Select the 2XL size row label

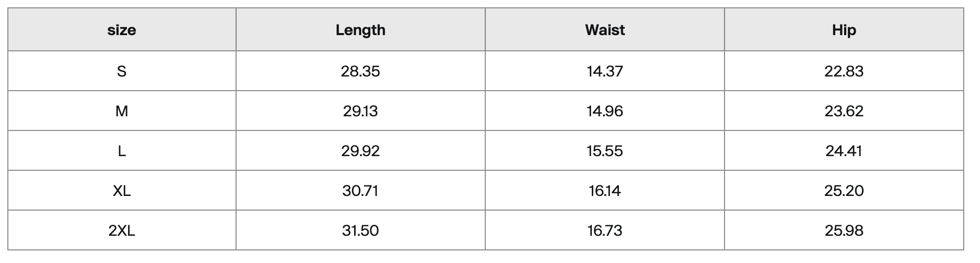click(122, 230)
